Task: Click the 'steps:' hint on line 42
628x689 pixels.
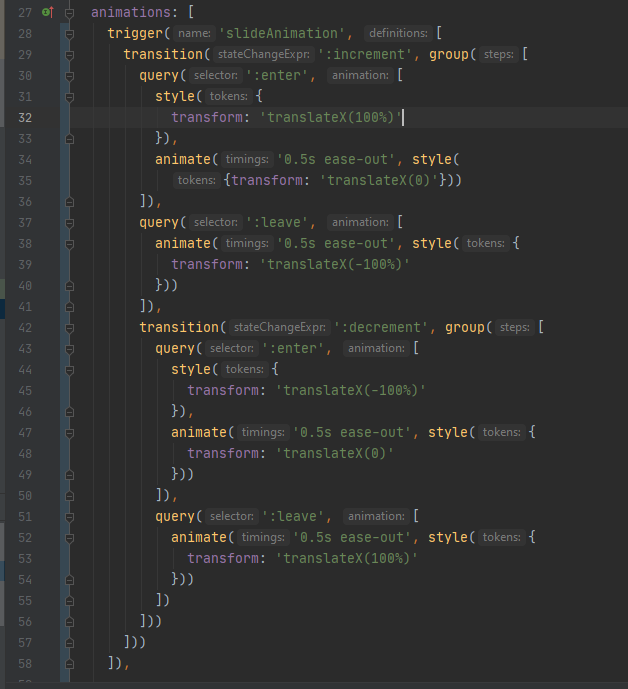Action: pos(515,327)
